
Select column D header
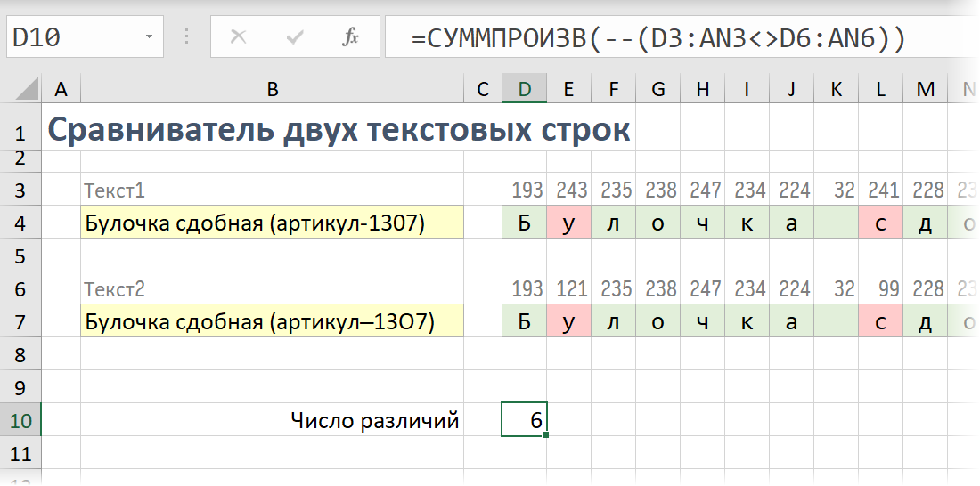click(524, 89)
